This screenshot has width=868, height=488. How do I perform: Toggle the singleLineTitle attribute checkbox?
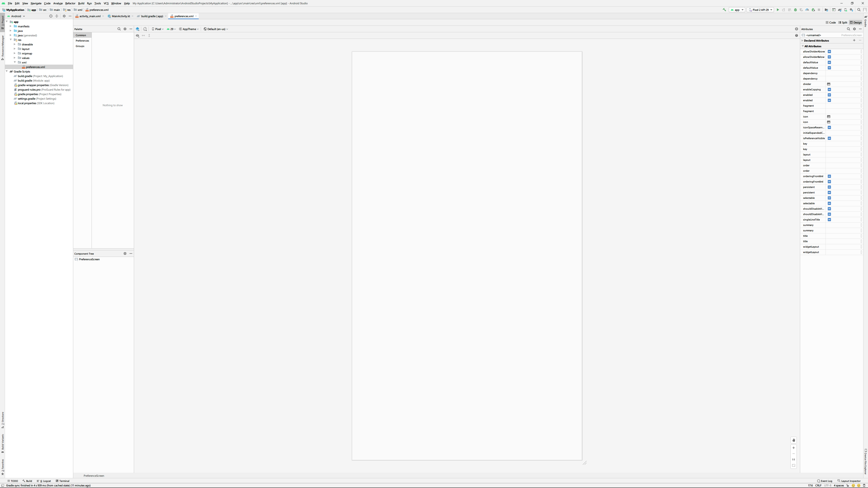click(x=829, y=220)
